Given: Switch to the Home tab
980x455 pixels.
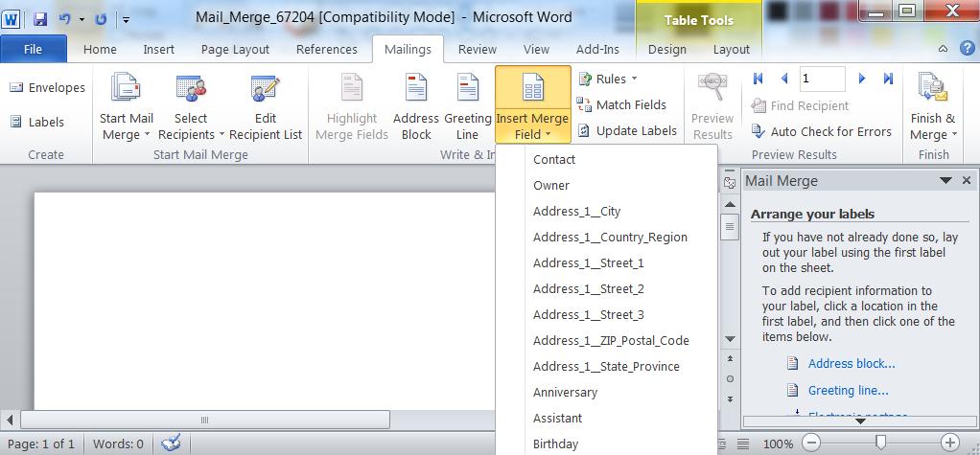Looking at the screenshot, I should tap(100, 49).
